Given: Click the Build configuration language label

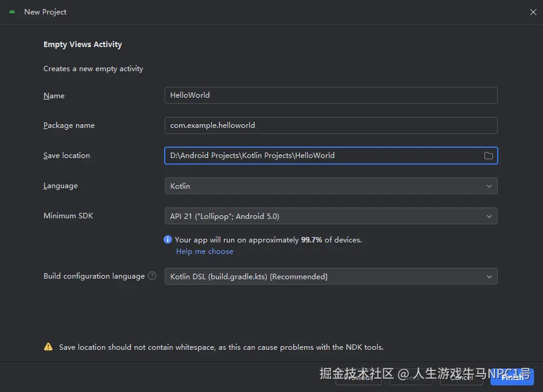Looking at the screenshot, I should (94, 276).
